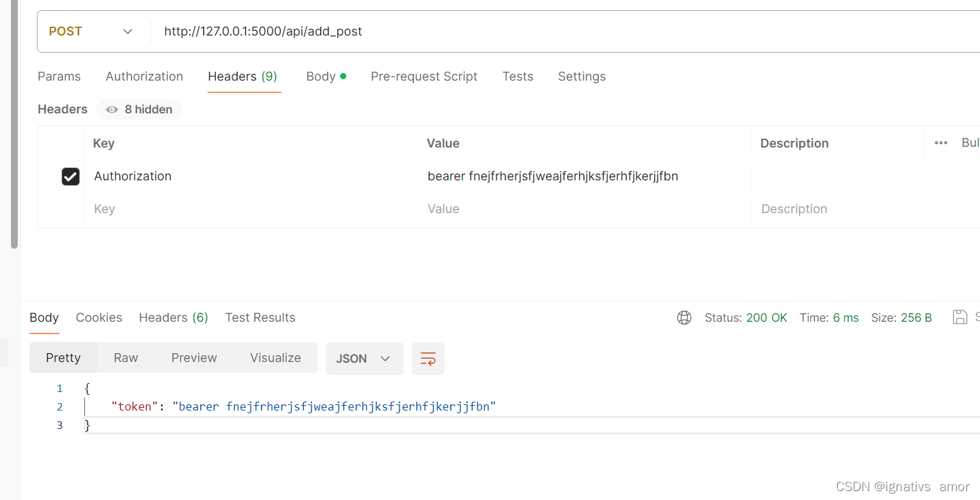Click the network globe icon
This screenshot has width=980, height=500.
[x=684, y=318]
